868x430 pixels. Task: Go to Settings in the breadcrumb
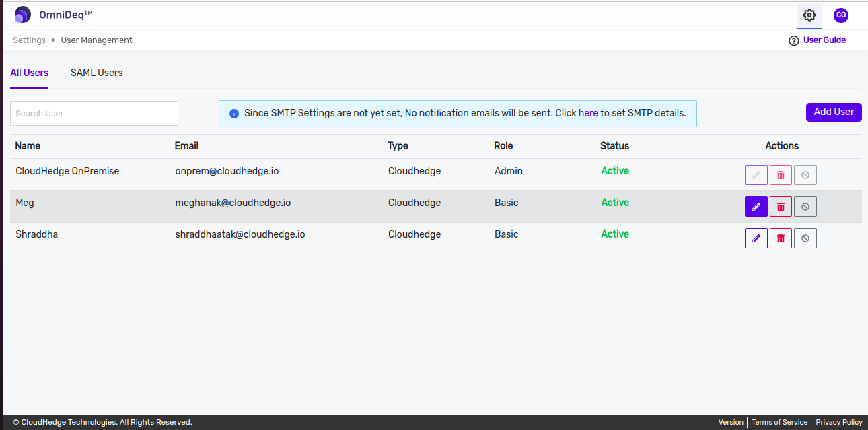pos(29,40)
